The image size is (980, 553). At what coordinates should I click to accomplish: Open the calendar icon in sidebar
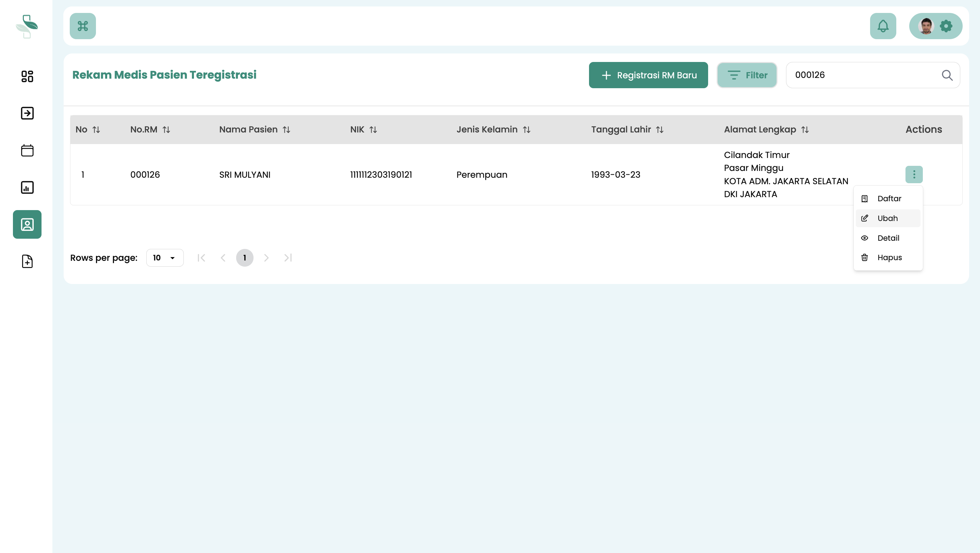tap(27, 150)
